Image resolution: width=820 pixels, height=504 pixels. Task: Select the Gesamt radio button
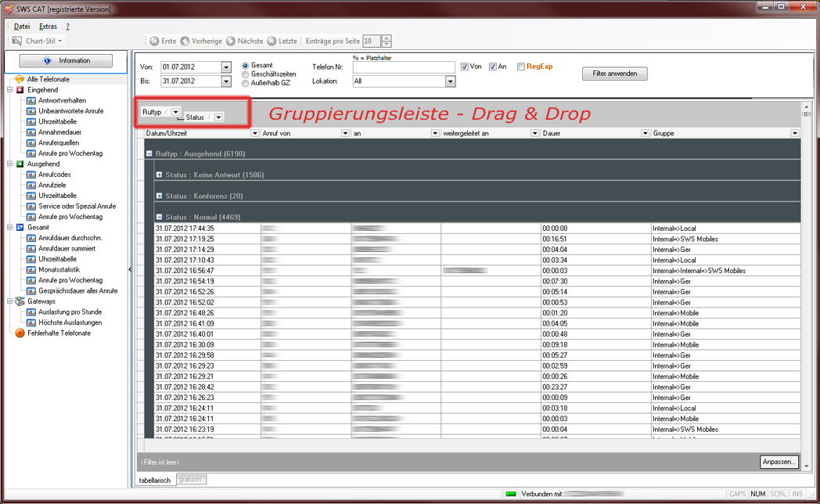click(245, 66)
